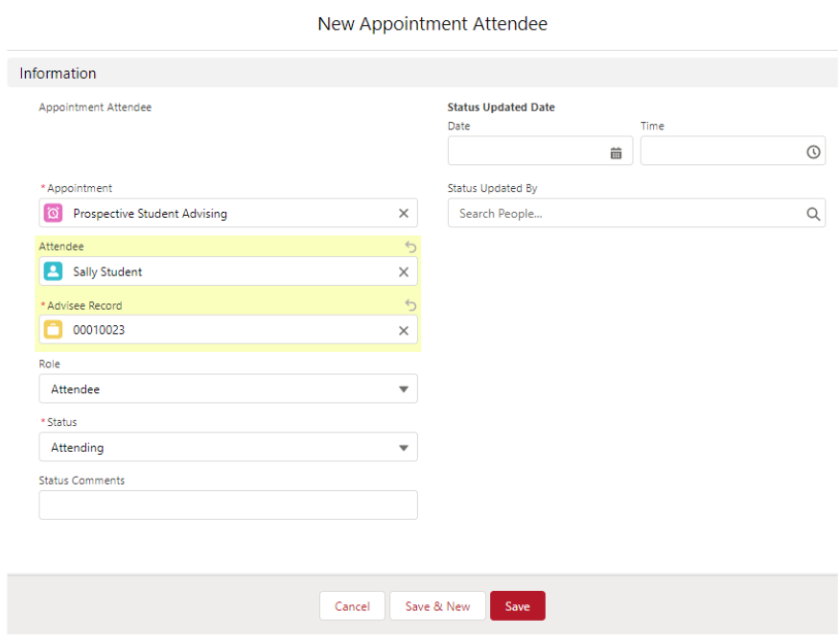Open the Status dropdown showing Attending

pos(228,447)
